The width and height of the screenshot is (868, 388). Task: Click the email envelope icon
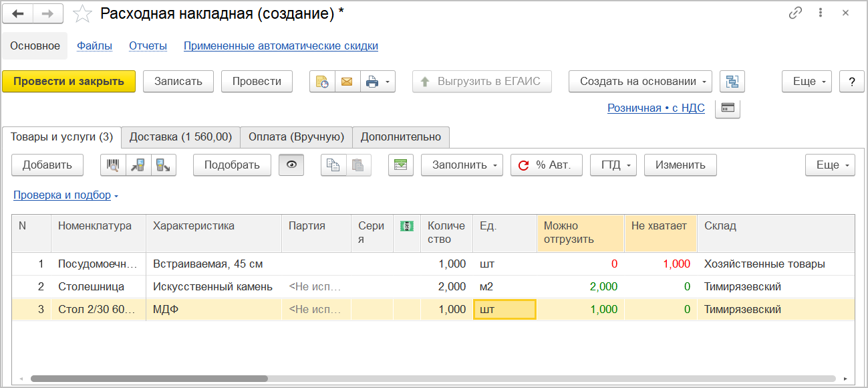click(x=347, y=82)
